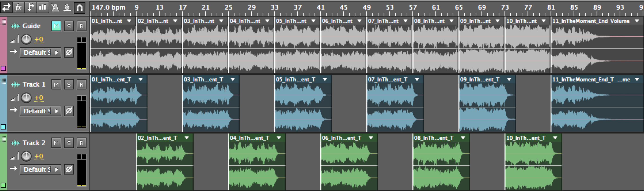Click the Track 1 volume level icon

click(x=14, y=98)
